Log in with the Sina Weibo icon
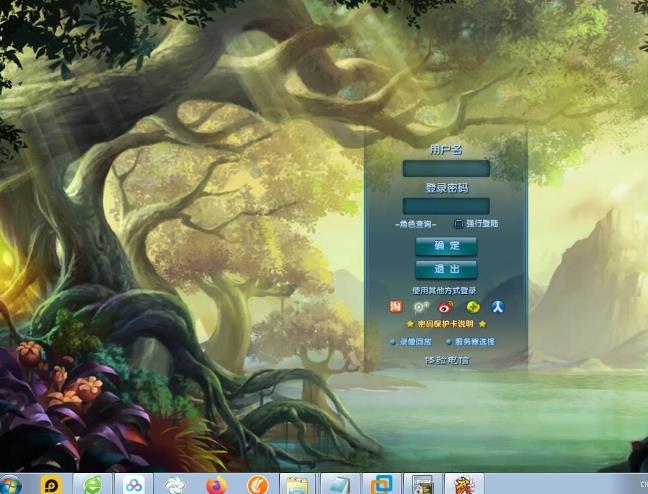This screenshot has height=494, width=648. tap(446, 307)
